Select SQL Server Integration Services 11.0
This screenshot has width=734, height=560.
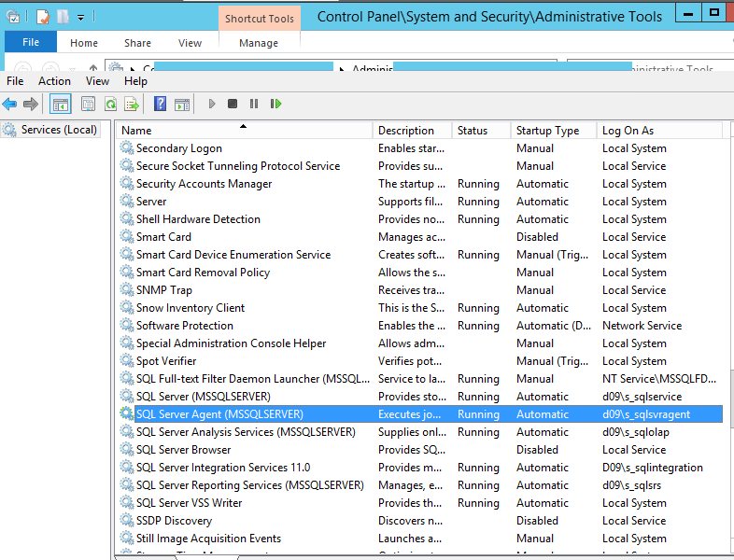419,468
